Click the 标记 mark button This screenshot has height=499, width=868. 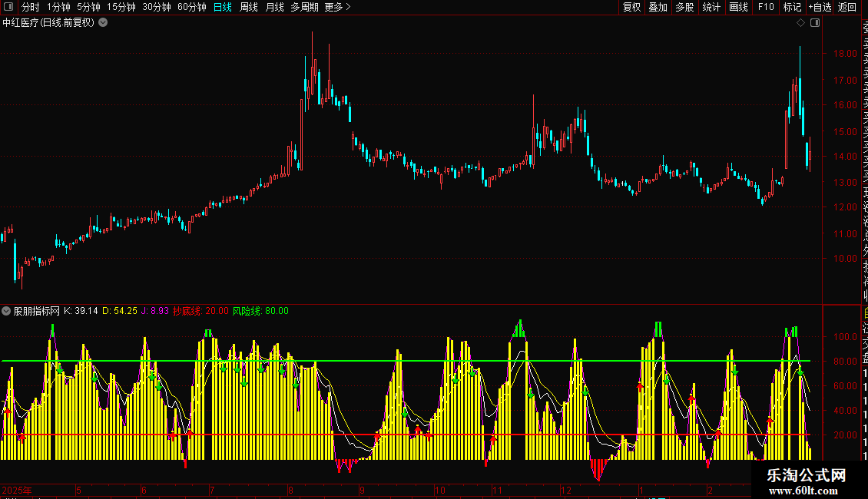[x=792, y=7]
